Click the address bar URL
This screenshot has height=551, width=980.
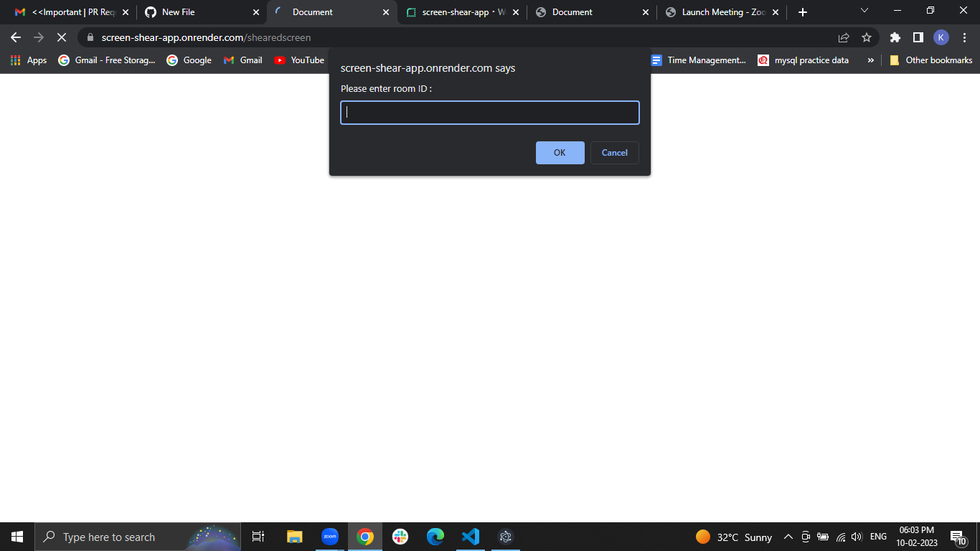click(206, 37)
